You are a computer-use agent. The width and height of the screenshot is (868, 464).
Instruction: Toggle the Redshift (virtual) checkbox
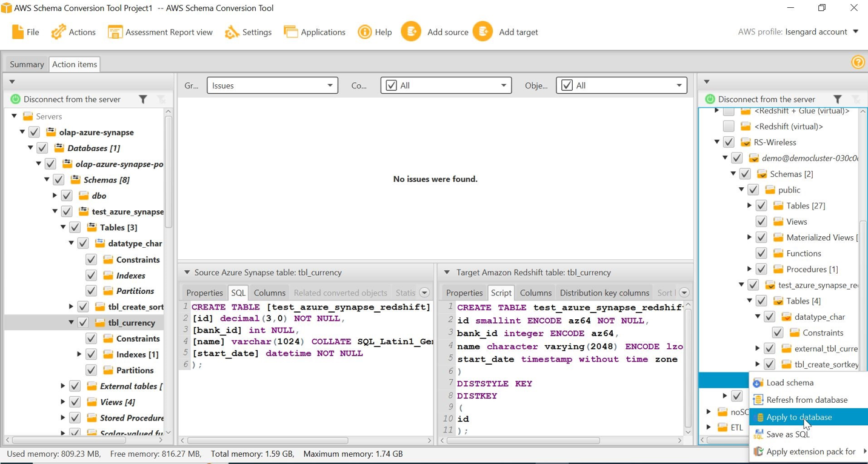click(x=729, y=127)
